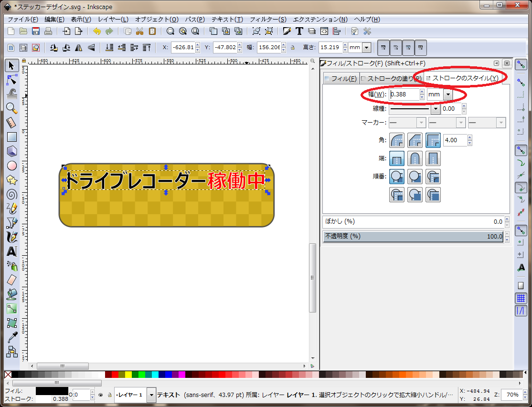Choose the square cap button

click(433, 158)
